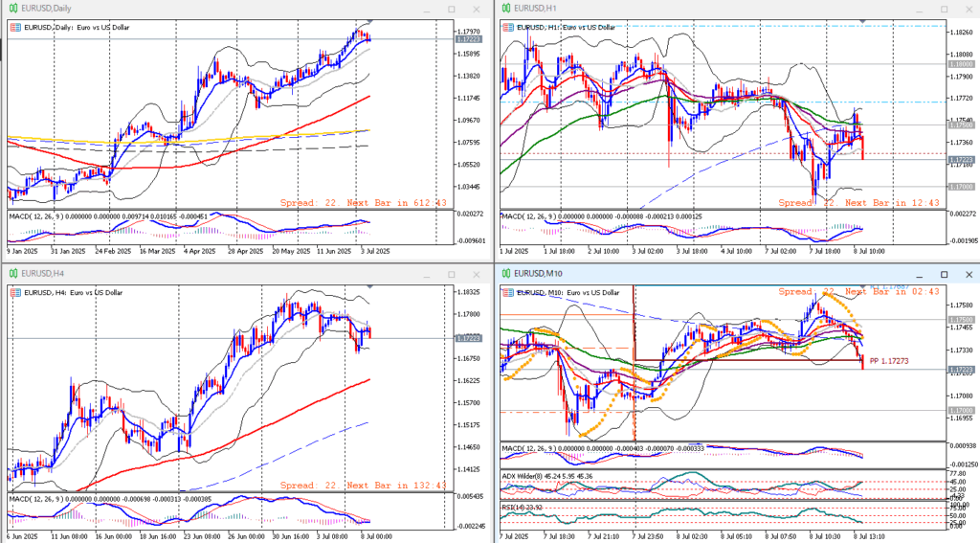Maximize the EURUSD,Daily chart window
Viewport: 980px width, 543px height.
coord(452,10)
